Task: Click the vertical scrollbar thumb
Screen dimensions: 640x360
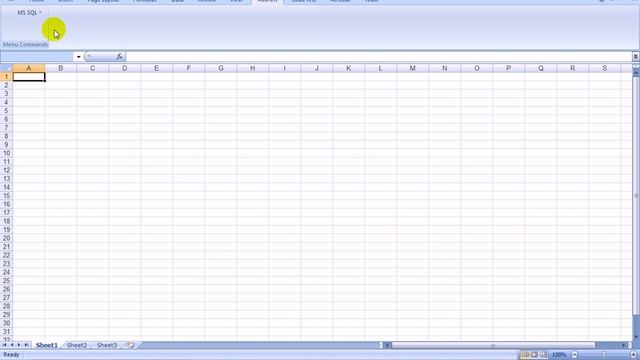Action: coord(636,196)
